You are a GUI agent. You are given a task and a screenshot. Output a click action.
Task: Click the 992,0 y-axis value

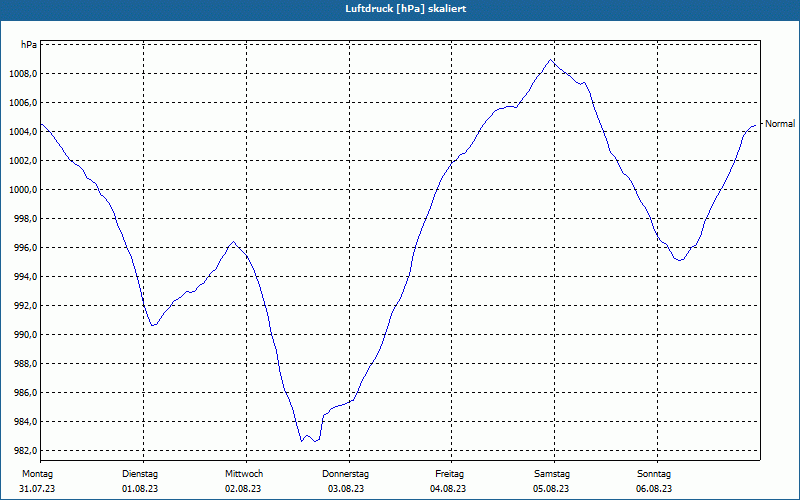(25, 306)
